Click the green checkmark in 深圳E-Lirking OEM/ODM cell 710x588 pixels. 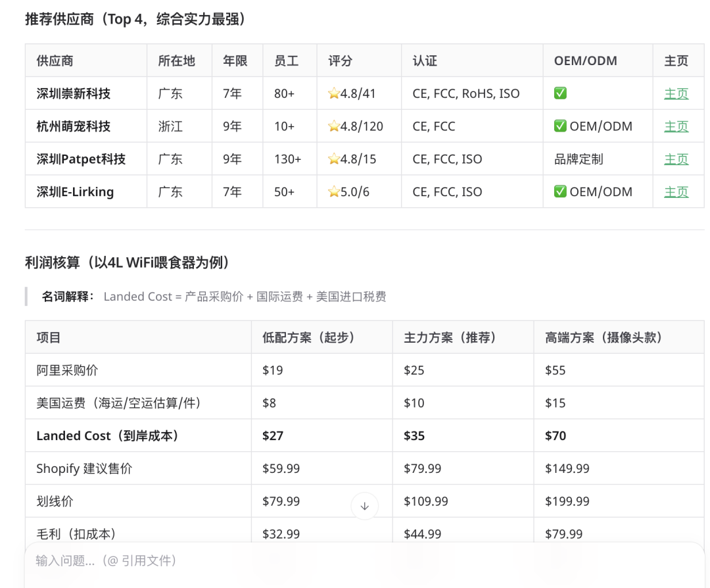[x=560, y=192]
